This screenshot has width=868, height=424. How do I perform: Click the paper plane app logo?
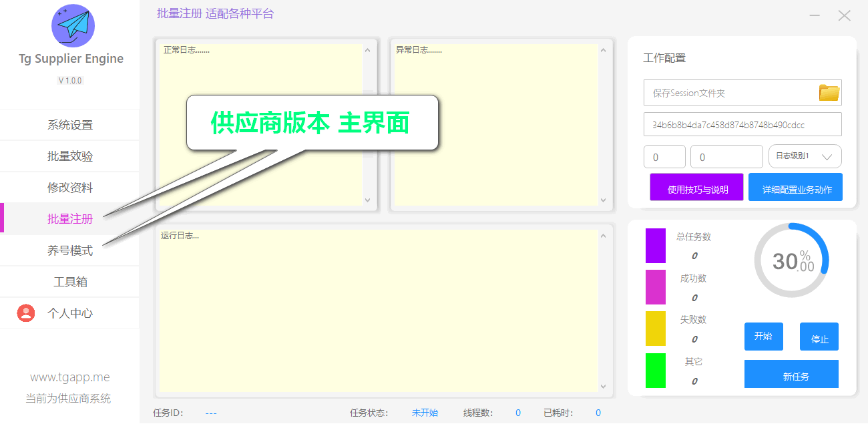(73, 25)
